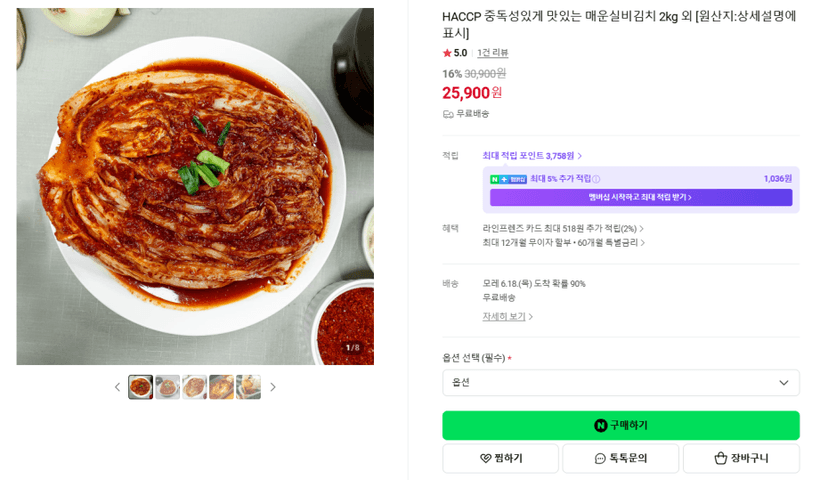Click the main kimchi product image

tap(195, 186)
